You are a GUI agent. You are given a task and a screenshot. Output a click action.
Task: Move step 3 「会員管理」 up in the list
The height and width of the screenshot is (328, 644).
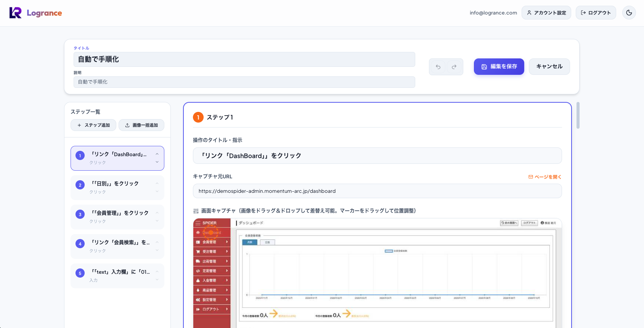[x=157, y=213]
